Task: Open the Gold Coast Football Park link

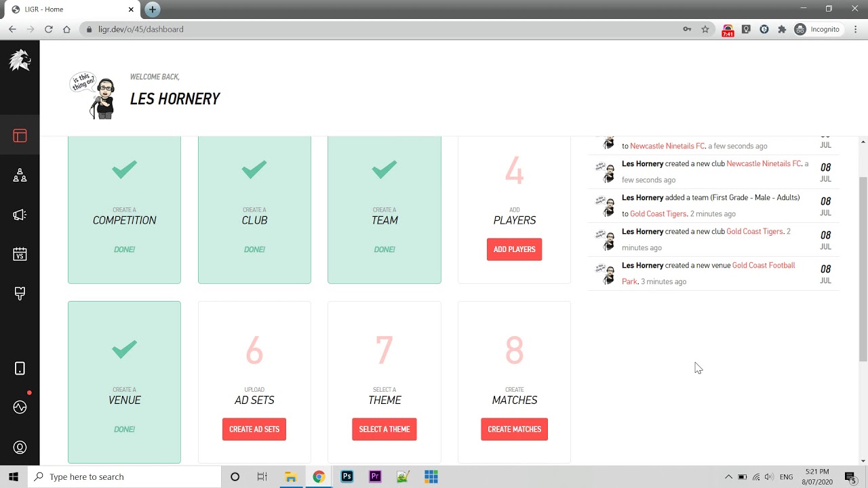Action: 708,273
